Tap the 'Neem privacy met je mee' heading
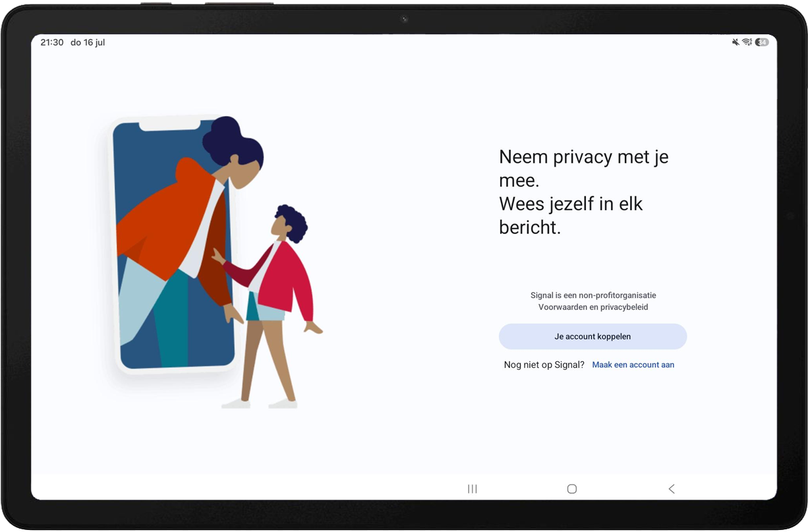The width and height of the screenshot is (808, 532). coord(584,168)
